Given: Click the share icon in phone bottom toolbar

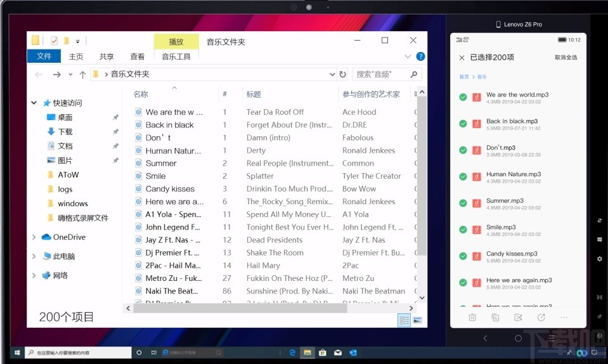Looking at the screenshot, I should 541,318.
